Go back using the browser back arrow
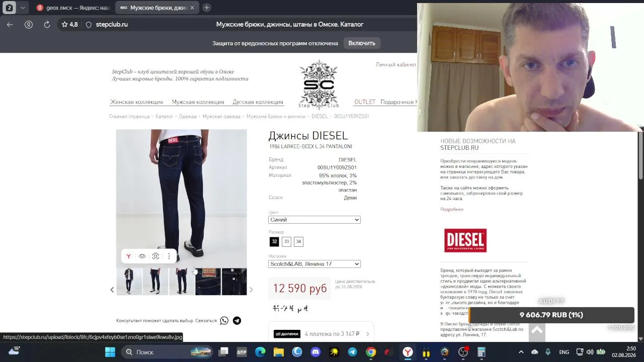644x362 pixels. (10, 24)
